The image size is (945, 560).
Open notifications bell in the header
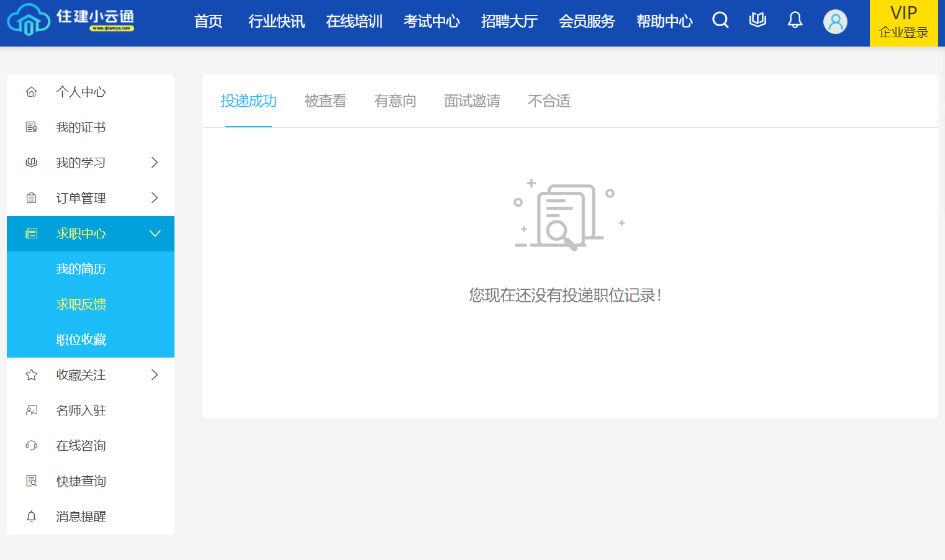point(795,20)
